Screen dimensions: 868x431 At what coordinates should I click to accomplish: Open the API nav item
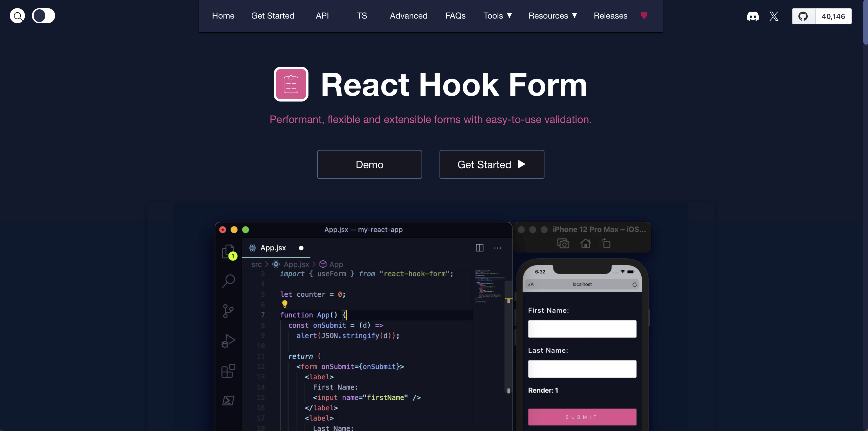point(322,16)
